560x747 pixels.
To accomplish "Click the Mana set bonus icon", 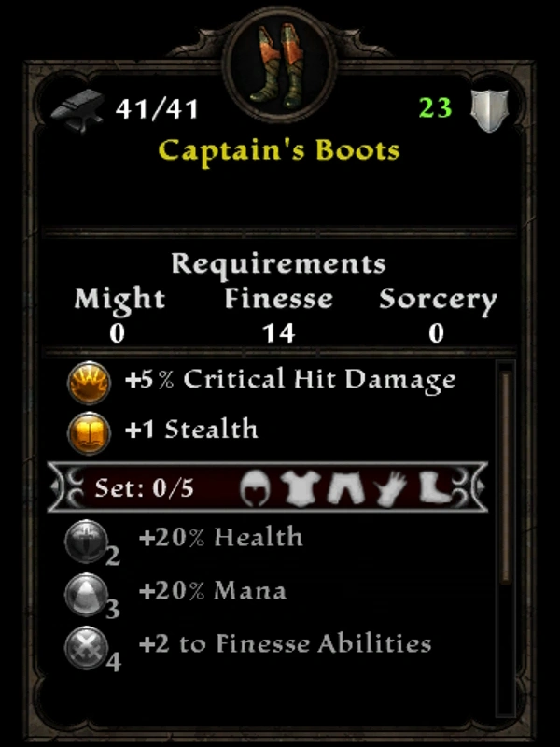I will click(x=87, y=595).
